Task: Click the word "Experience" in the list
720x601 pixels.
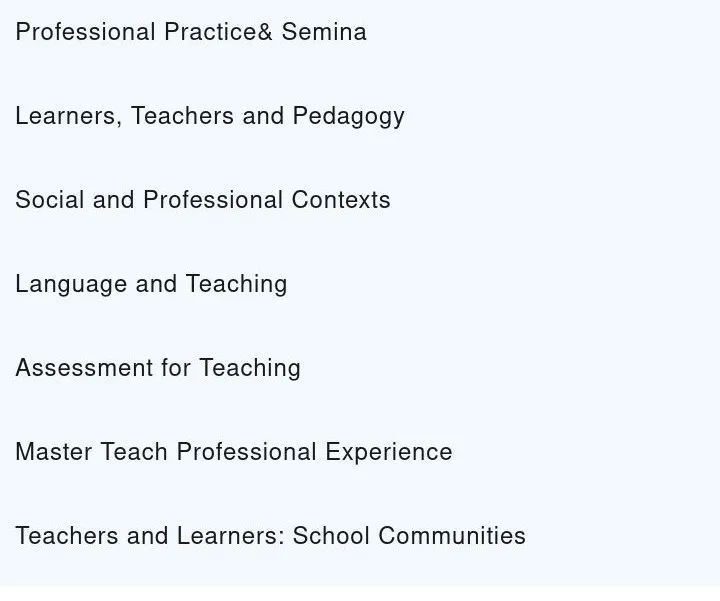Action: (388, 452)
